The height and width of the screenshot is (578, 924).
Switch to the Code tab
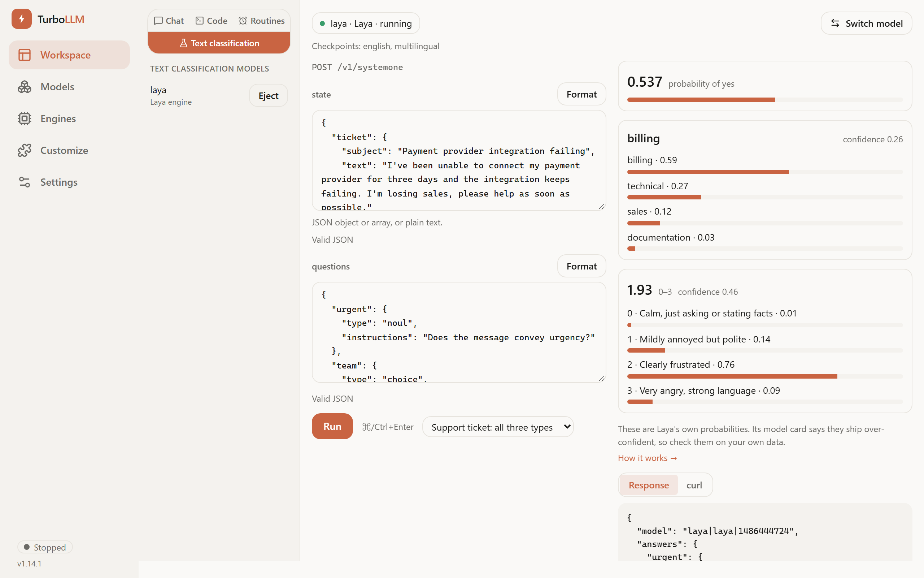click(x=212, y=21)
